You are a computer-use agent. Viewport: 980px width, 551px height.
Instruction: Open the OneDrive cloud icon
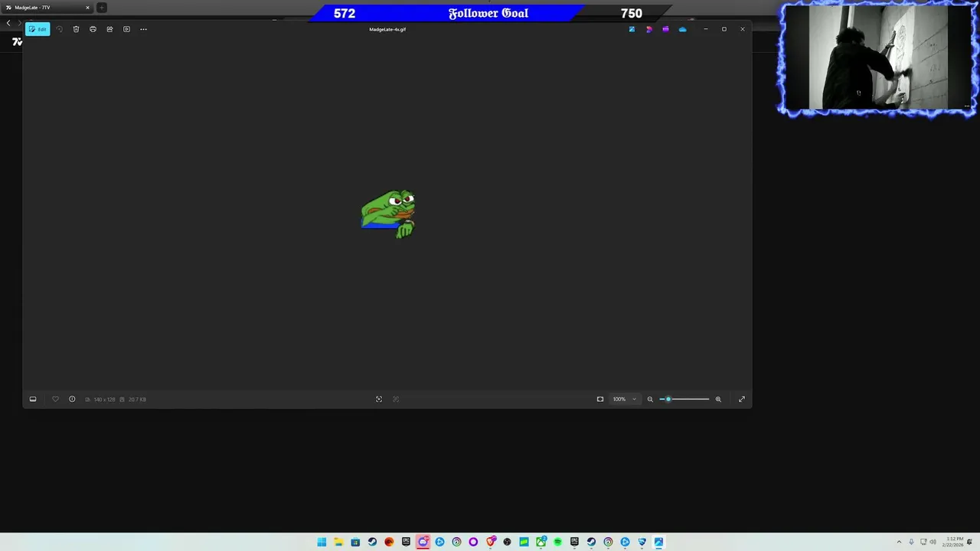tap(682, 29)
